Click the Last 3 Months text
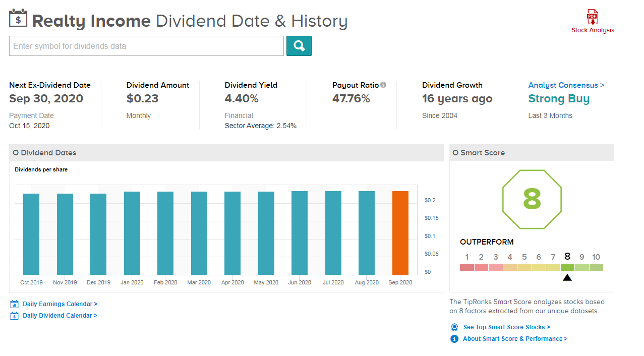Viewport: 644px width, 356px height. (550, 115)
